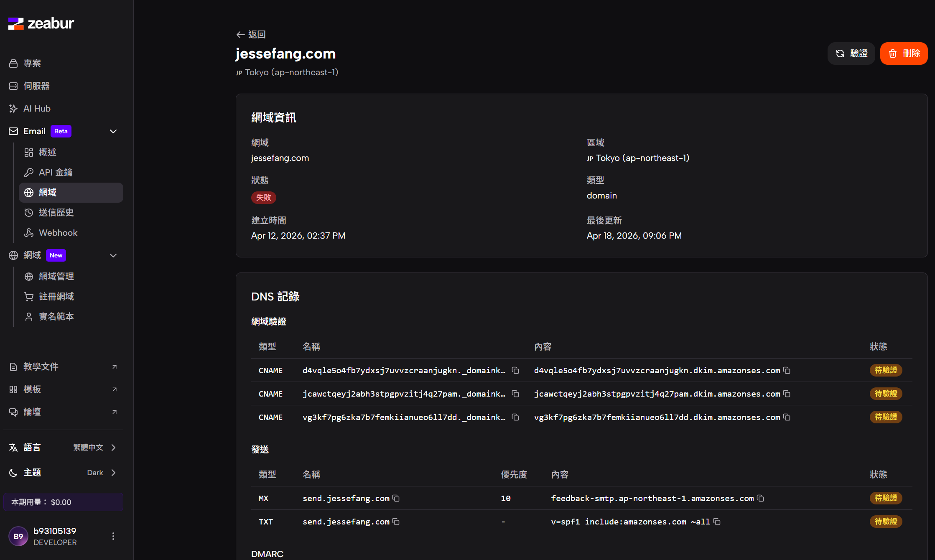Copy the vg3kf7pg6 CNAME record name
Image resolution: width=935 pixels, height=560 pixels.
515,417
